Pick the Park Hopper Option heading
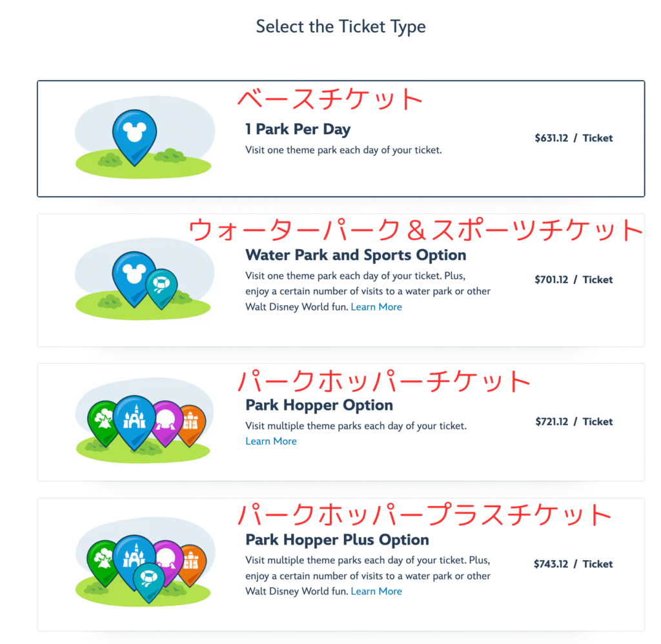The height and width of the screenshot is (644, 661). [319, 405]
